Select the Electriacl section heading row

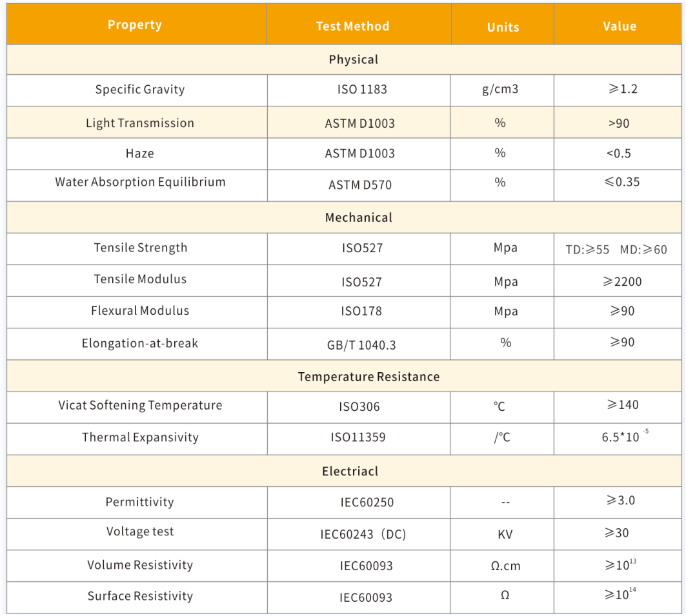coord(350,472)
